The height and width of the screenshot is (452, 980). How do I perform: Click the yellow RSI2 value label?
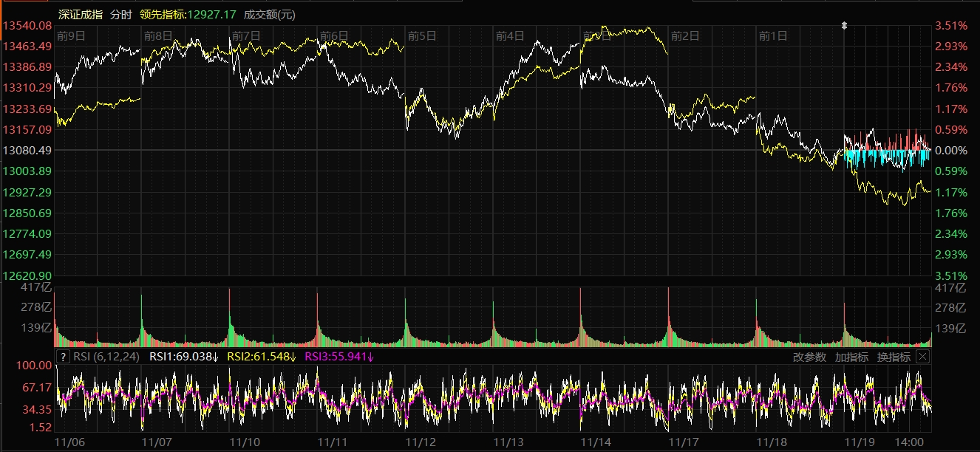(261, 357)
